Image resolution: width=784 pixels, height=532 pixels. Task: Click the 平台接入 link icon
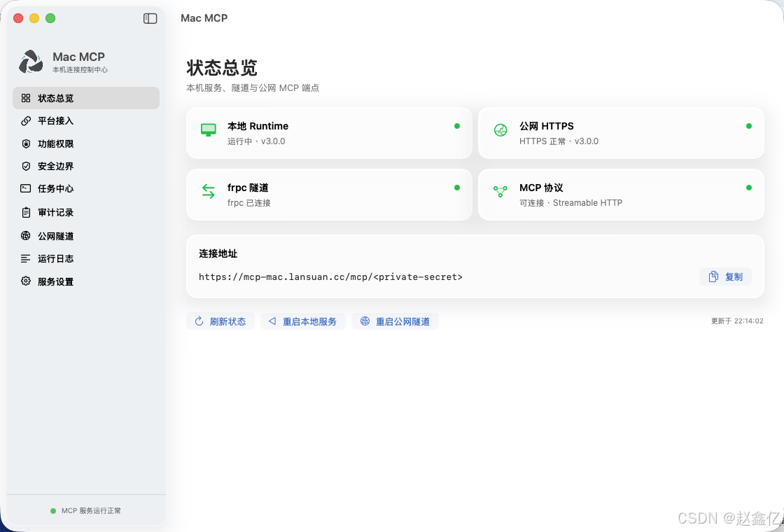[25, 121]
